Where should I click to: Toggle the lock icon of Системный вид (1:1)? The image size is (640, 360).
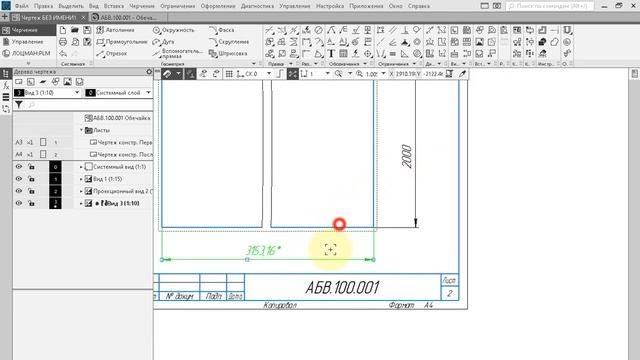pos(31,167)
